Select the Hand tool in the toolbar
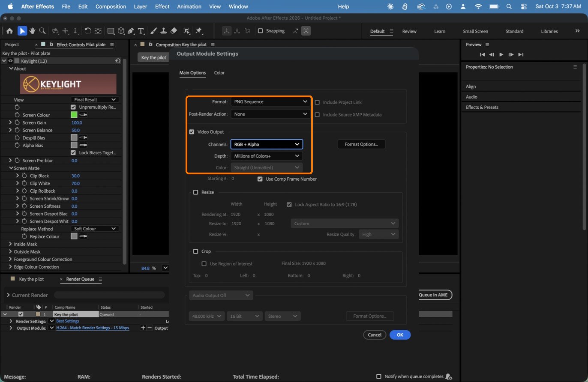588x382 pixels. pos(32,31)
